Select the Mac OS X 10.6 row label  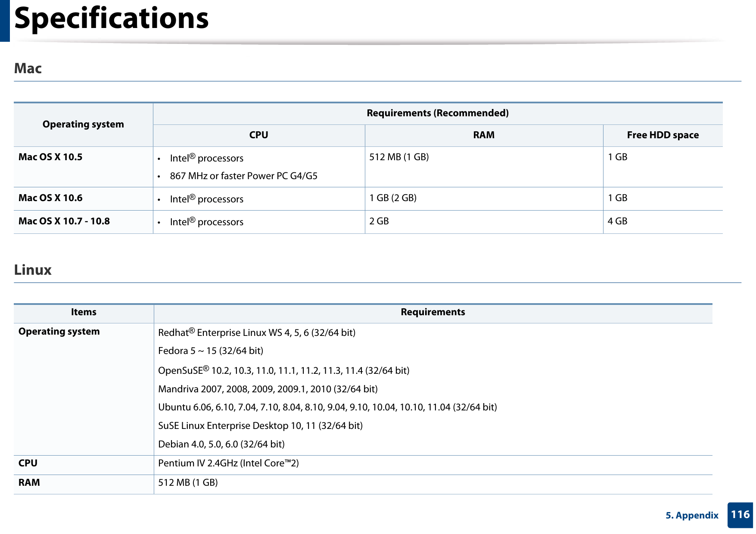[50, 198]
